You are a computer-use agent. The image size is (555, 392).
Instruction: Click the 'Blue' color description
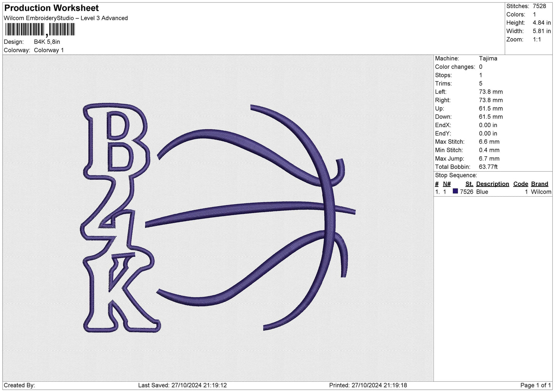coord(482,192)
